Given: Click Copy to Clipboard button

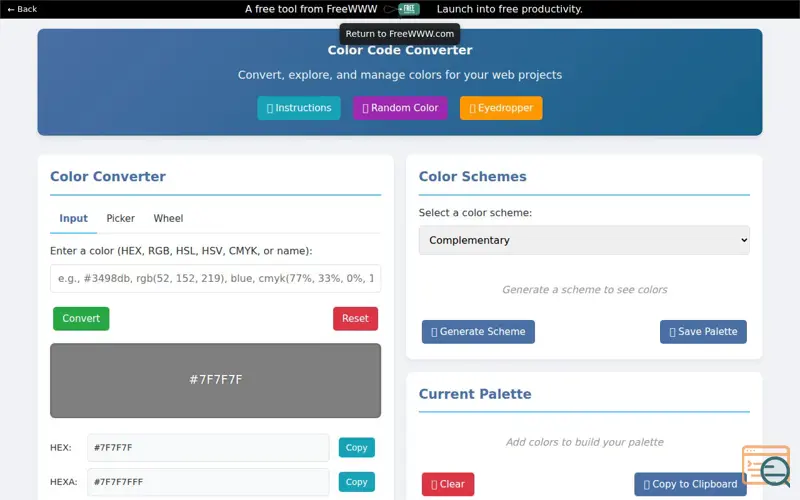Looking at the screenshot, I should [x=690, y=484].
